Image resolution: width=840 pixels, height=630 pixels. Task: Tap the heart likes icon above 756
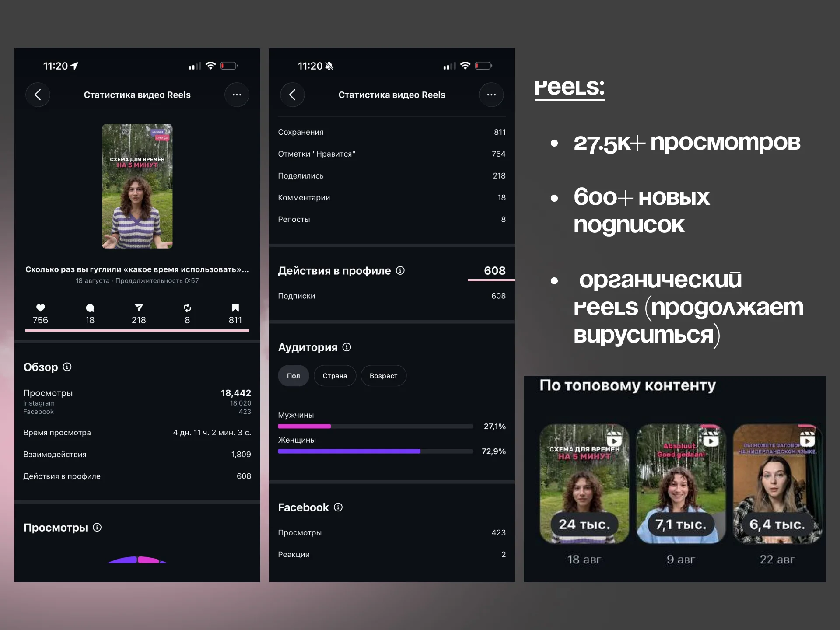(x=41, y=308)
